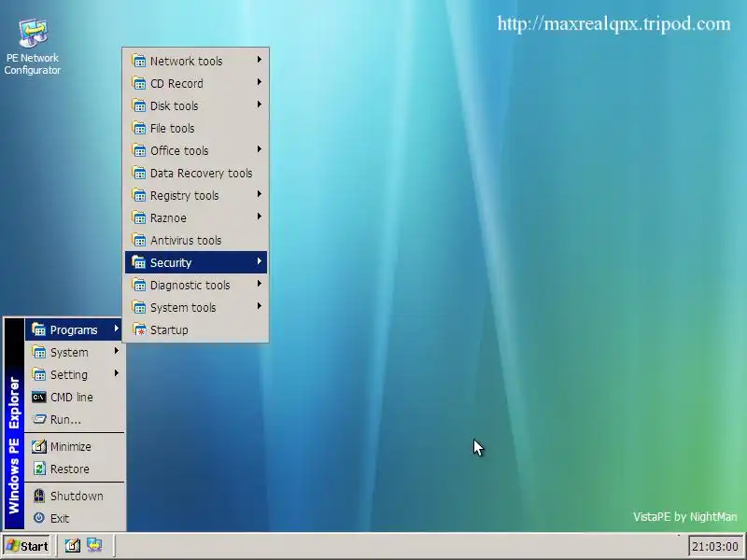Viewport: 747px width, 560px height.
Task: Expand the Office tools submenu arrow
Action: click(x=260, y=149)
